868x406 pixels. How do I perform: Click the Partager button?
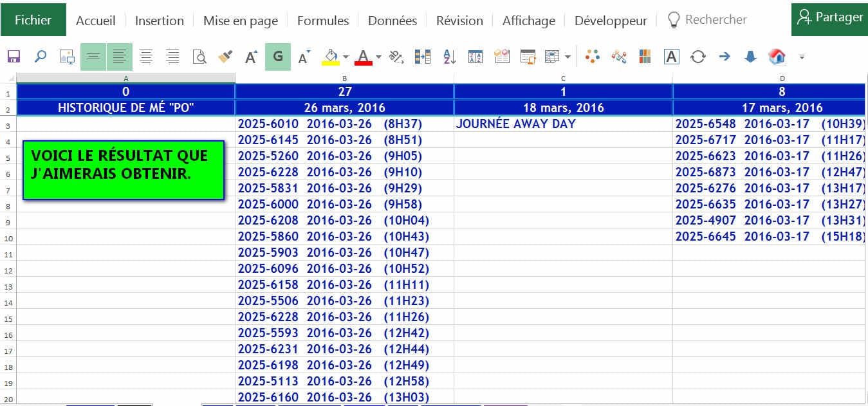click(x=830, y=18)
